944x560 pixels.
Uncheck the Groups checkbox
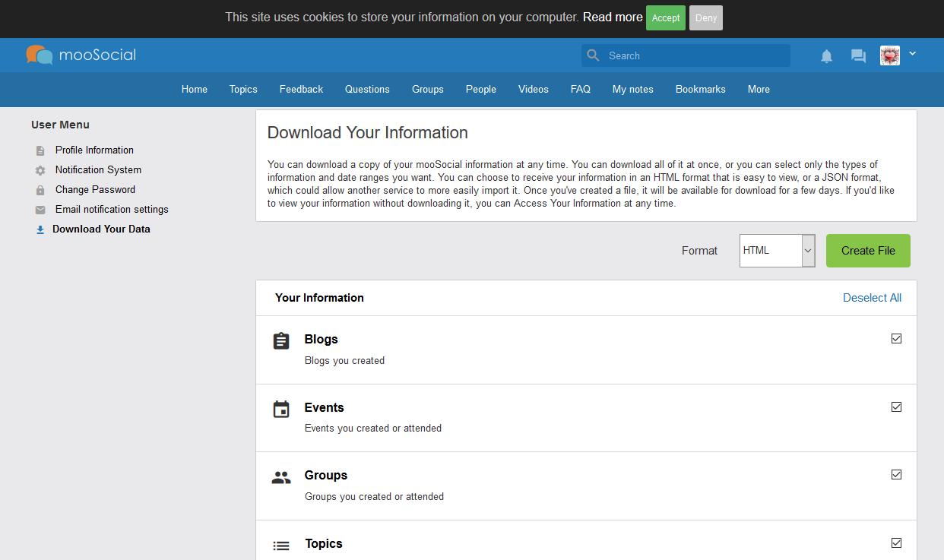896,475
